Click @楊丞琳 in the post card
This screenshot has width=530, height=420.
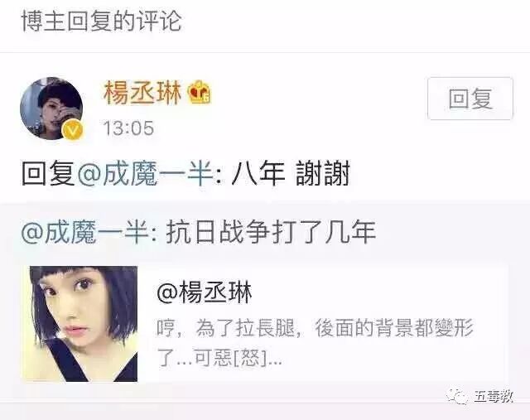[x=205, y=292]
